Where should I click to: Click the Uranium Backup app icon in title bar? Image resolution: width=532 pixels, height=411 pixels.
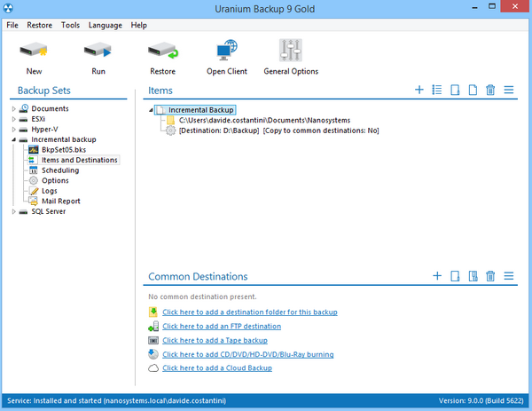[x=8, y=9]
